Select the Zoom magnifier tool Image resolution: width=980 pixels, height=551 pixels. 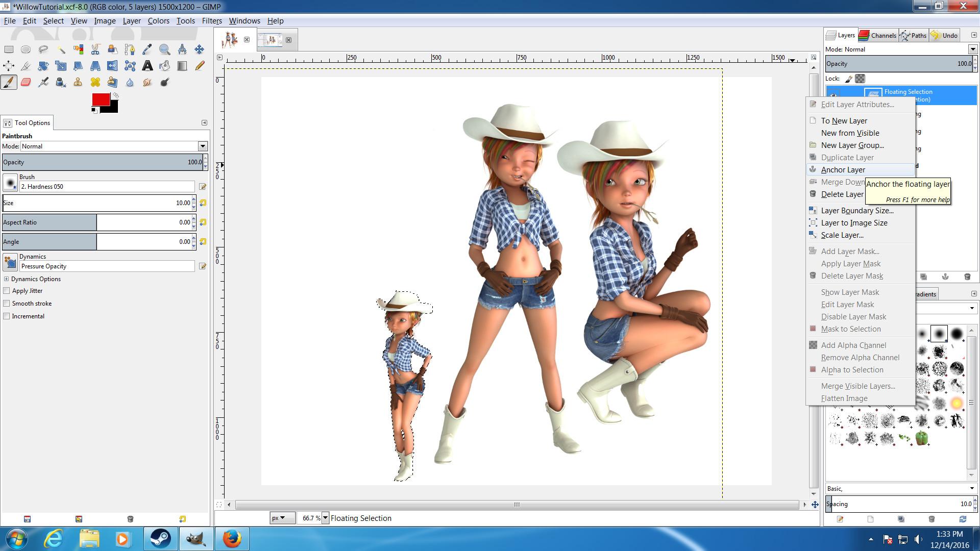pos(164,49)
